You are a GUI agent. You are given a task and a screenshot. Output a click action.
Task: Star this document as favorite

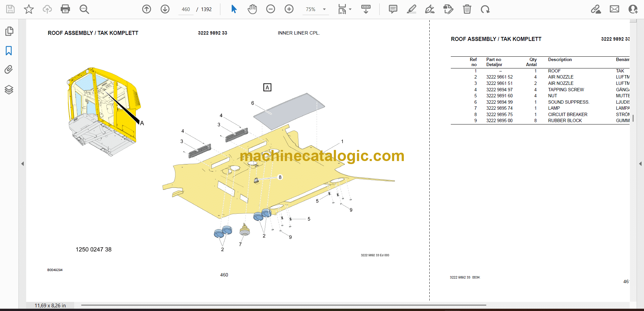tap(29, 9)
